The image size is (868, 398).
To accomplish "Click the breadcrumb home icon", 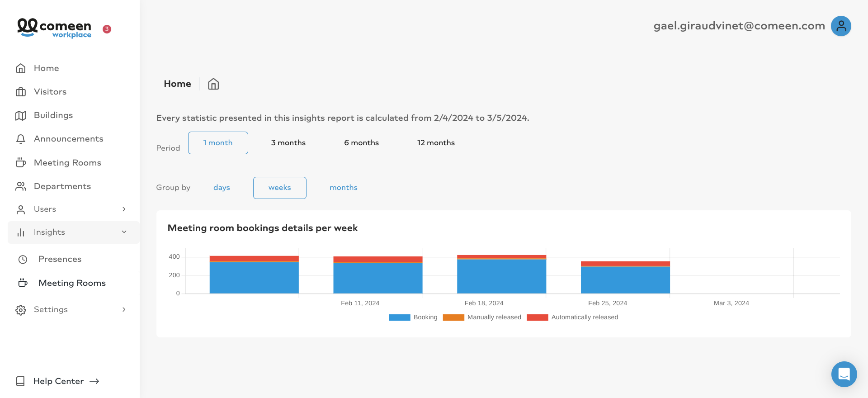I will [x=213, y=84].
